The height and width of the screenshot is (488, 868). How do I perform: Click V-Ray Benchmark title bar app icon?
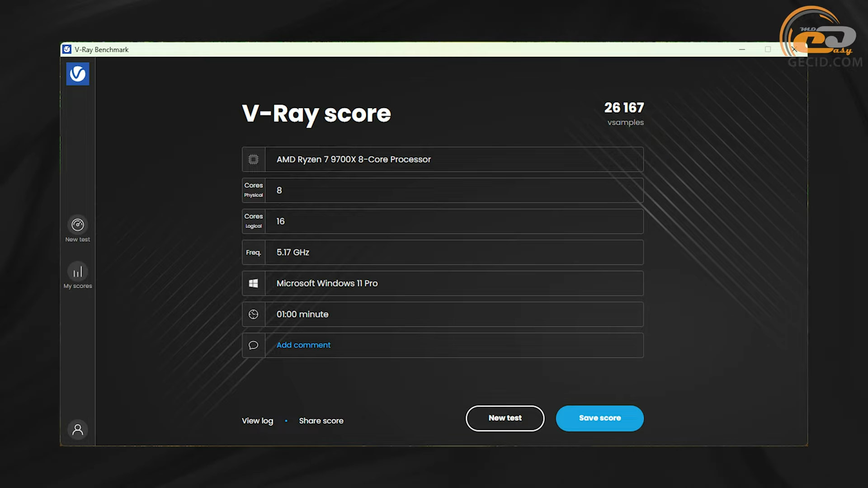point(67,49)
